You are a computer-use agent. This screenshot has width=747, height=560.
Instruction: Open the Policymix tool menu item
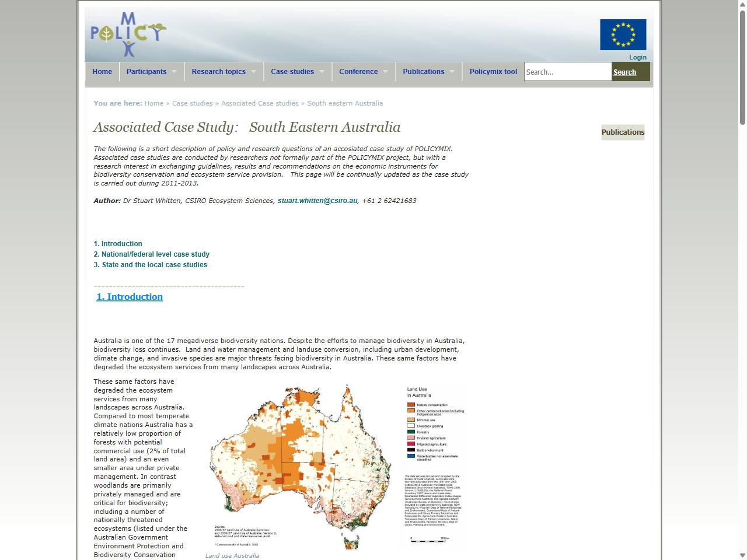493,72
